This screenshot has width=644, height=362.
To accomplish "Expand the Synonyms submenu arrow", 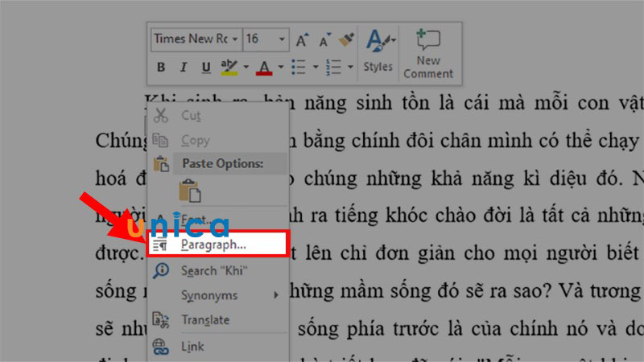I will [x=276, y=295].
